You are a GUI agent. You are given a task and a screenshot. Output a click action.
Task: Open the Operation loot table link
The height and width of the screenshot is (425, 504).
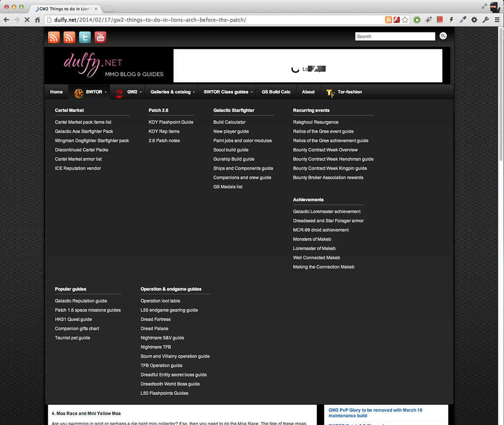tap(160, 301)
